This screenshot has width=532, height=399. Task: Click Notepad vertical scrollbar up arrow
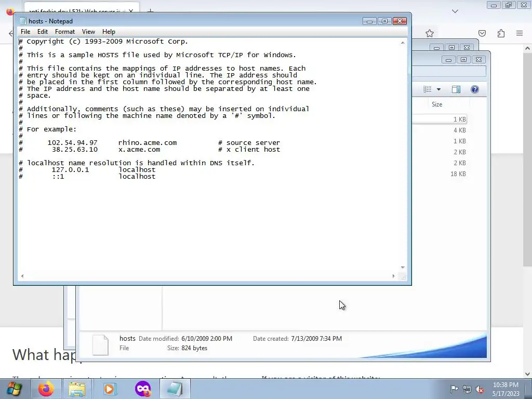403,43
